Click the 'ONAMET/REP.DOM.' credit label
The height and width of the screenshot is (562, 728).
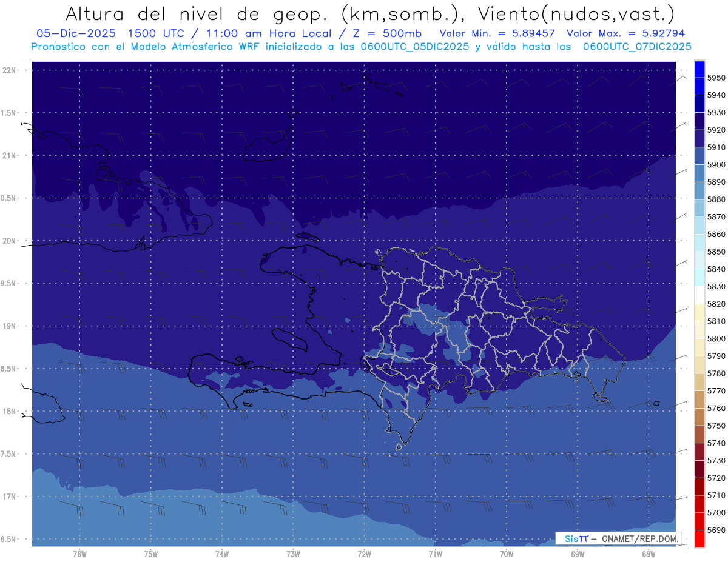coord(639,538)
